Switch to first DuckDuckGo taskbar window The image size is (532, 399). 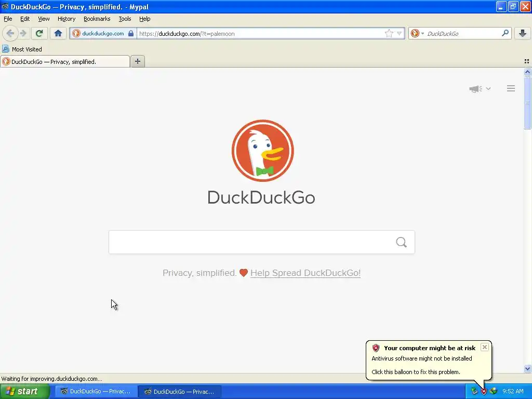pyautogui.click(x=96, y=392)
